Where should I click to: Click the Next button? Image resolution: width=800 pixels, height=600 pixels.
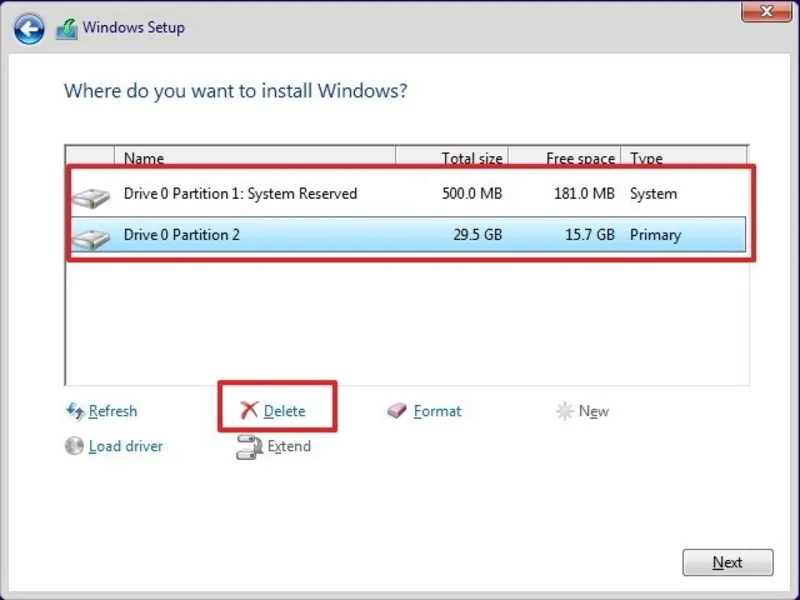(728, 562)
